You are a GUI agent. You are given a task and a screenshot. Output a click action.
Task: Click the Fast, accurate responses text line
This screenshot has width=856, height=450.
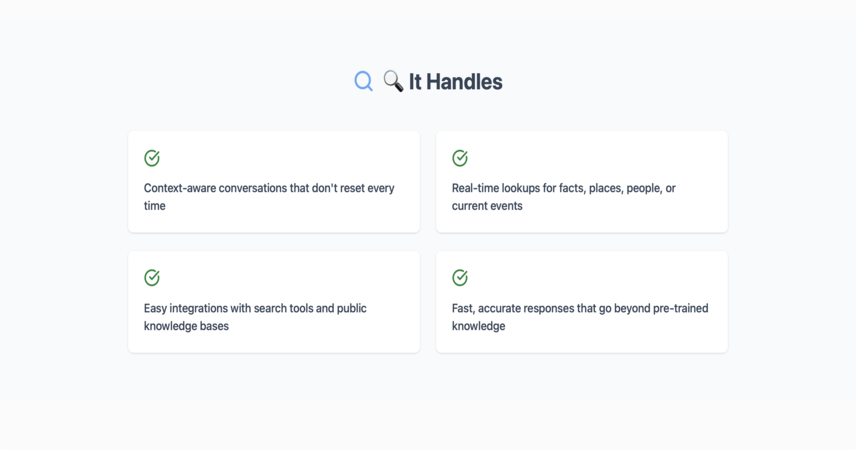pyautogui.click(x=580, y=308)
